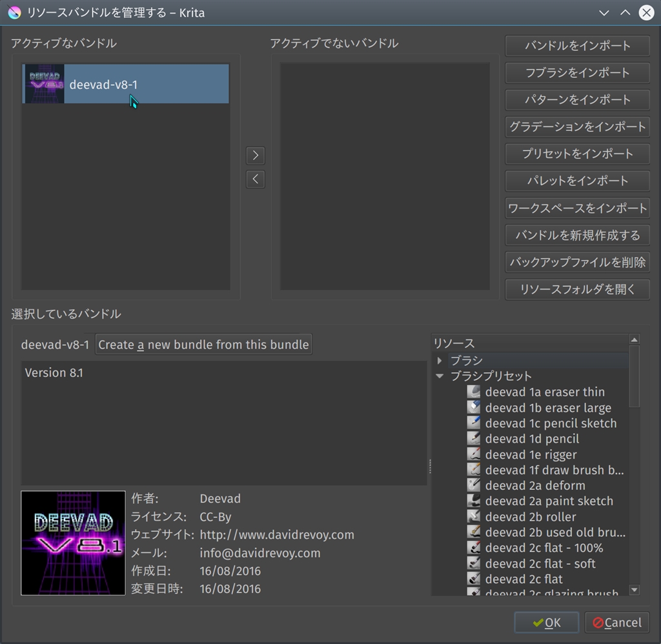Click the deevad 2a deform preset icon

473,485
